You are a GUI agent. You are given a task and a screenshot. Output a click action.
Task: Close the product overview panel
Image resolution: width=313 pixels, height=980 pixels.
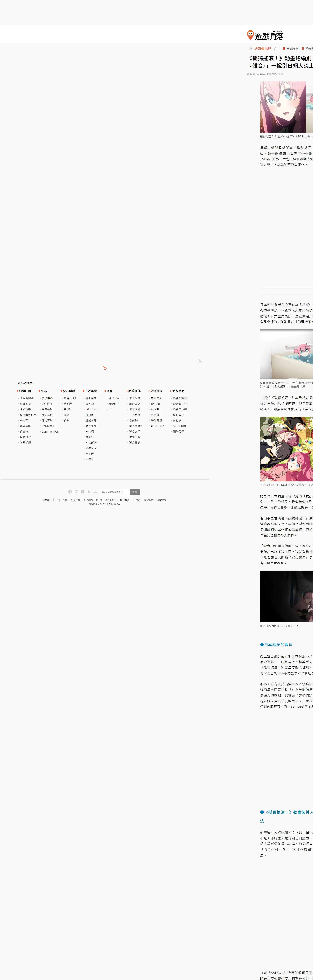click(x=200, y=361)
